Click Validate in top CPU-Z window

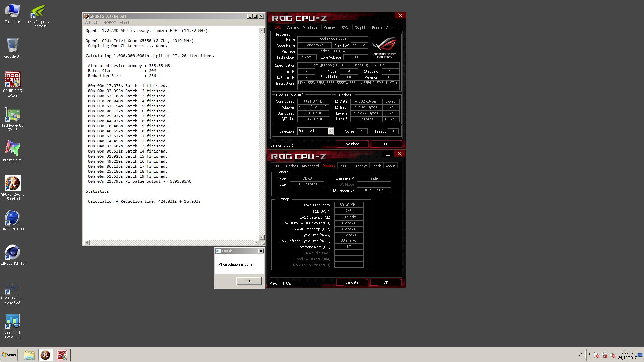(x=353, y=144)
